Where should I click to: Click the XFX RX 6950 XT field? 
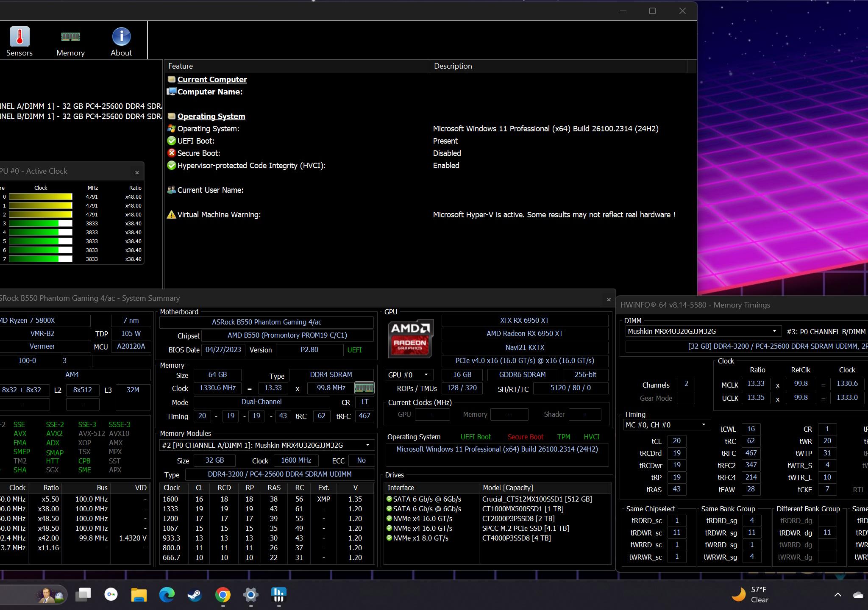point(525,320)
